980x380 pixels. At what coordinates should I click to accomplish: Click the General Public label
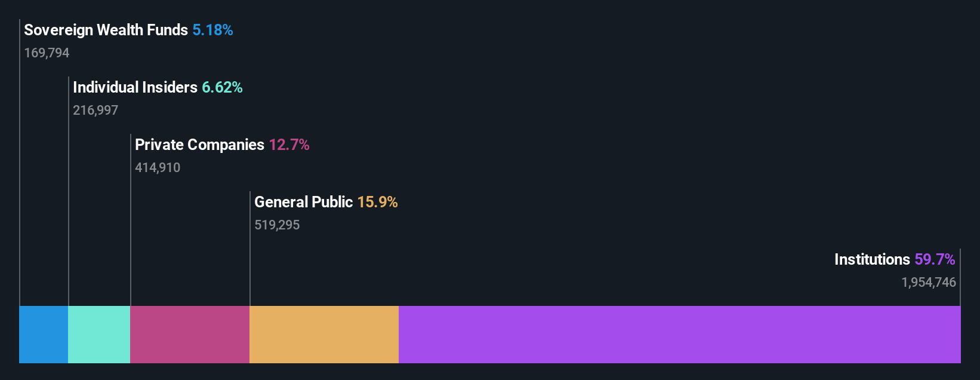303,202
